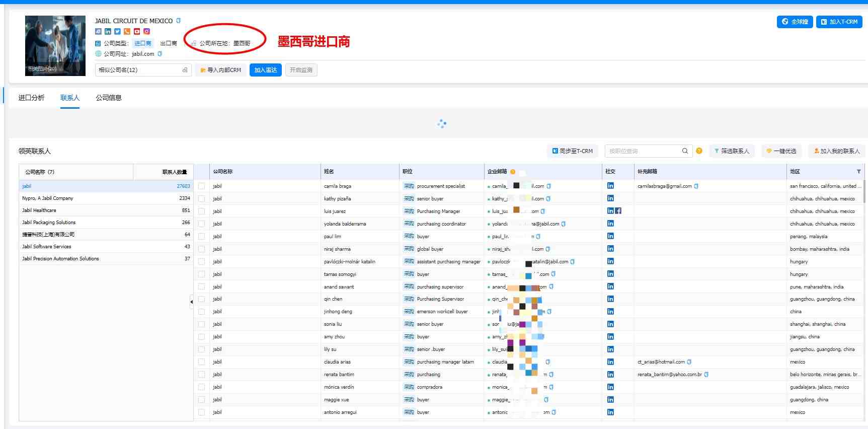This screenshot has width=868, height=429.
Task: Tick checkbox for paul lim row
Action: [202, 237]
